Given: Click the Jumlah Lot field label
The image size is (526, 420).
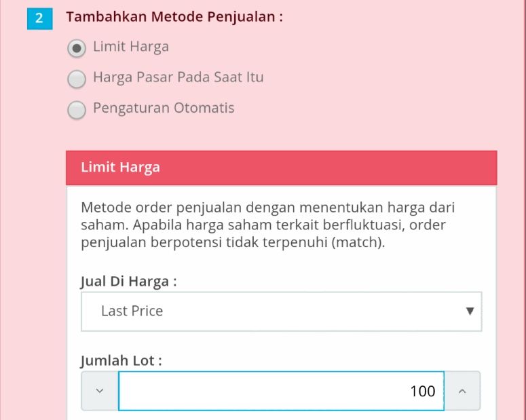Looking at the screenshot, I should (x=121, y=360).
